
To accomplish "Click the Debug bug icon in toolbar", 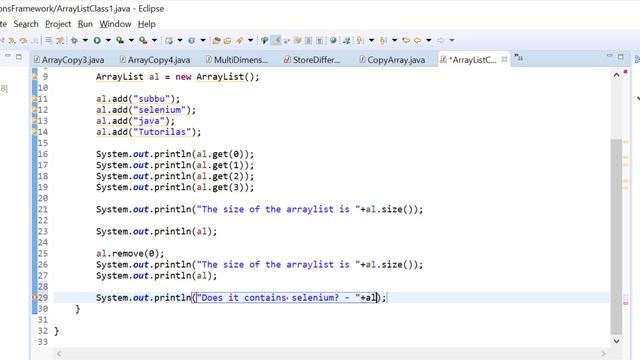I will click(74, 40).
